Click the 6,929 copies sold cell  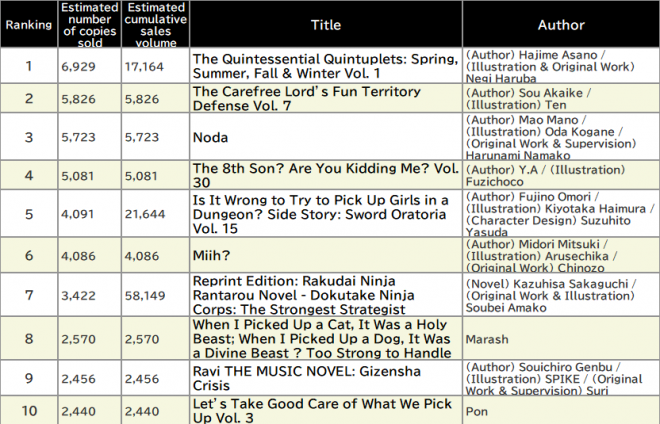click(x=90, y=66)
